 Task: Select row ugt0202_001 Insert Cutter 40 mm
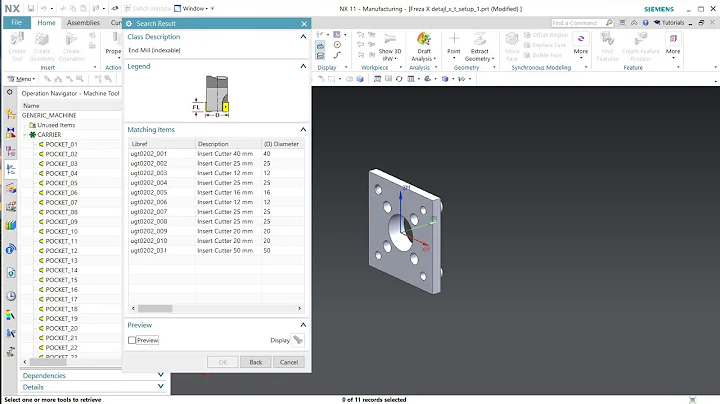click(216, 154)
